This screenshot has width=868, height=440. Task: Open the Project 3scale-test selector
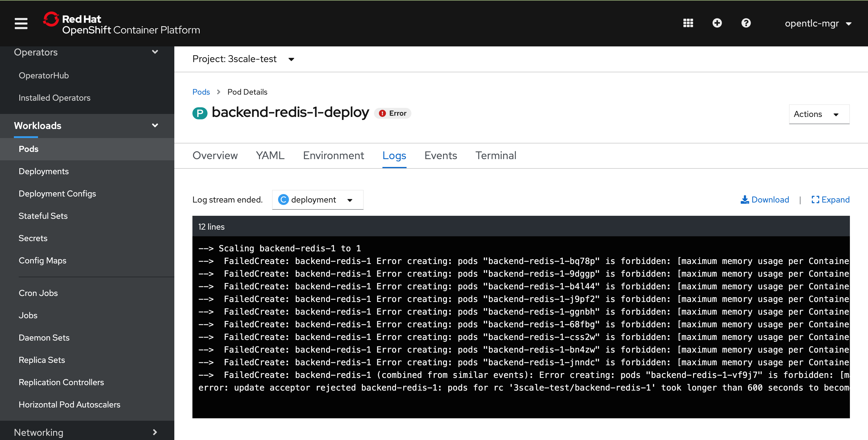pos(243,59)
